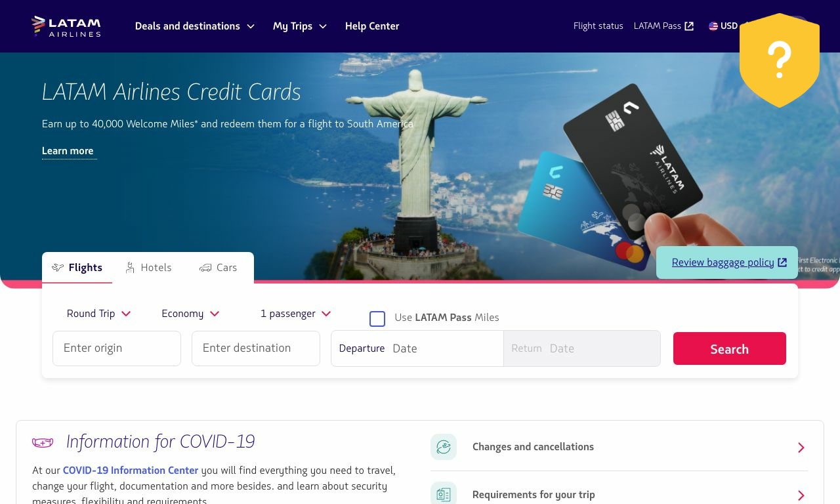The image size is (840, 504).
Task: Click the external link icon beside LATAM Pass
Action: tap(689, 26)
